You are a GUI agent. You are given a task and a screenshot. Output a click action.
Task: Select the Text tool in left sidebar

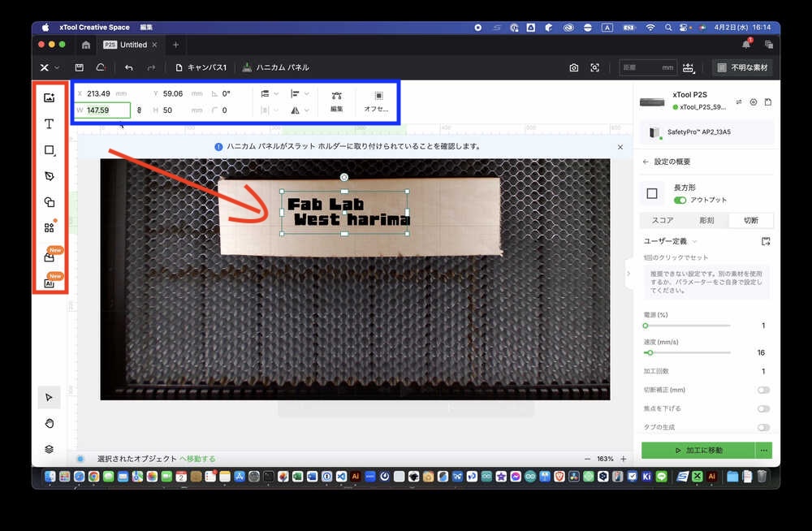click(50, 124)
